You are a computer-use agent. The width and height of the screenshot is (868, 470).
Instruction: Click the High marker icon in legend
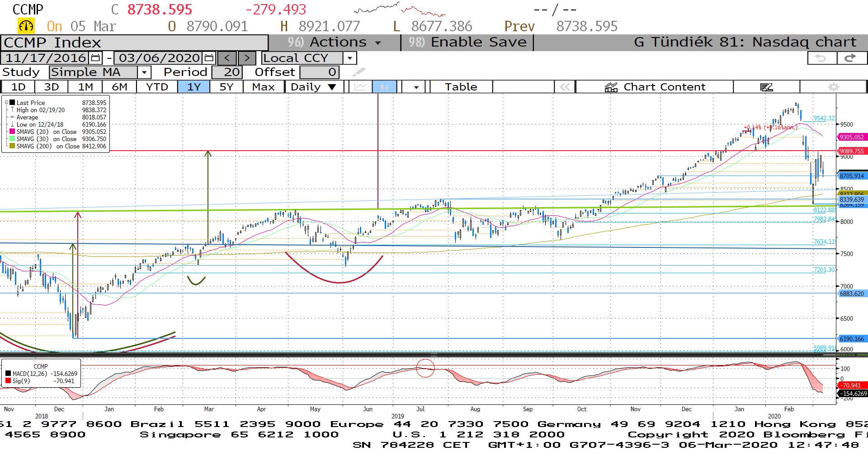pos(13,110)
